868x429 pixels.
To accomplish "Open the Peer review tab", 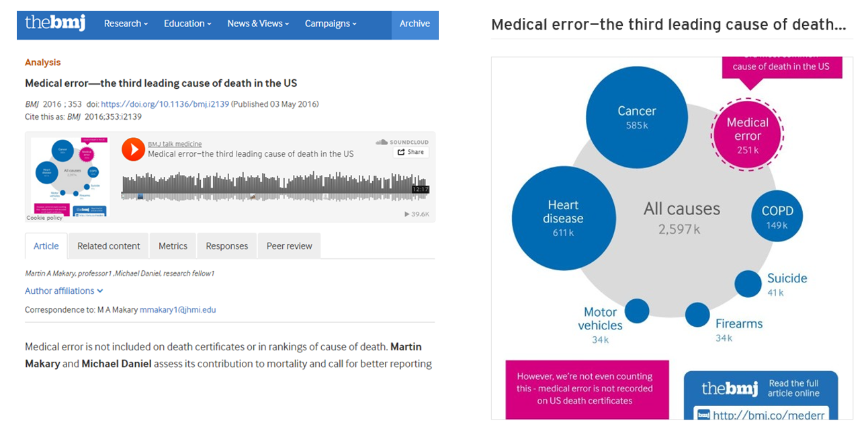I will [290, 246].
